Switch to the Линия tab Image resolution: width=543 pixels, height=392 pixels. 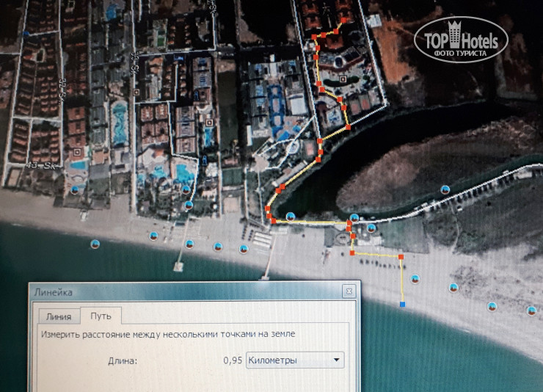click(59, 316)
